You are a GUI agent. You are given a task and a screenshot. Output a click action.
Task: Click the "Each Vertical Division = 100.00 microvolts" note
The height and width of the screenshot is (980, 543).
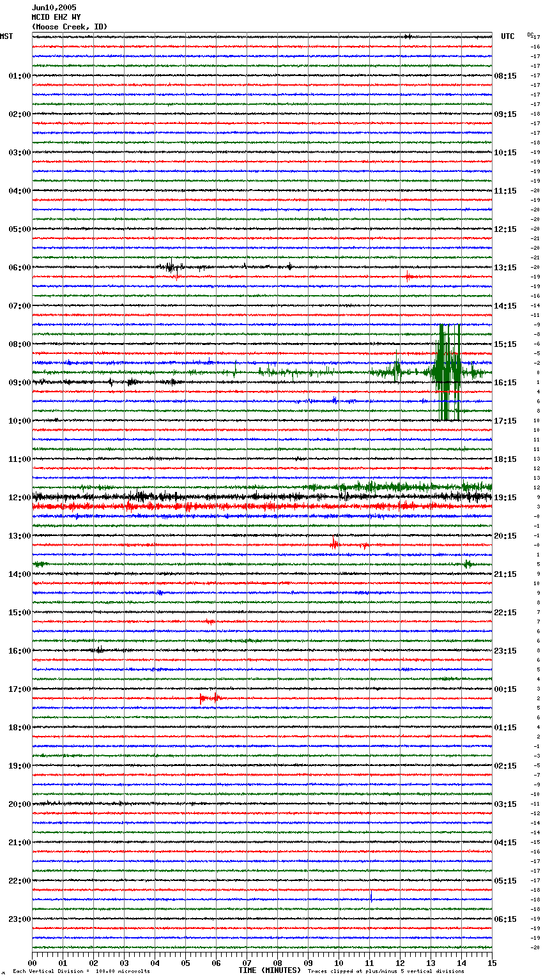click(x=82, y=971)
